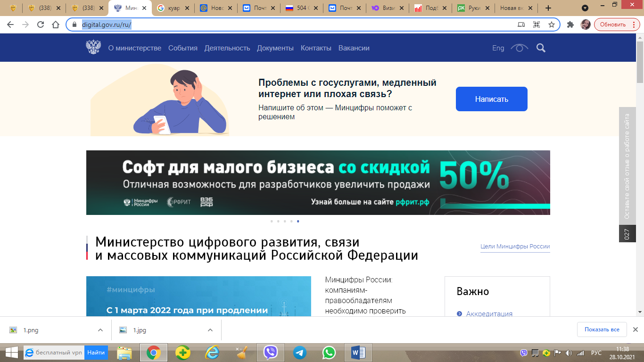Open File Explorer from the taskbar

(124, 353)
